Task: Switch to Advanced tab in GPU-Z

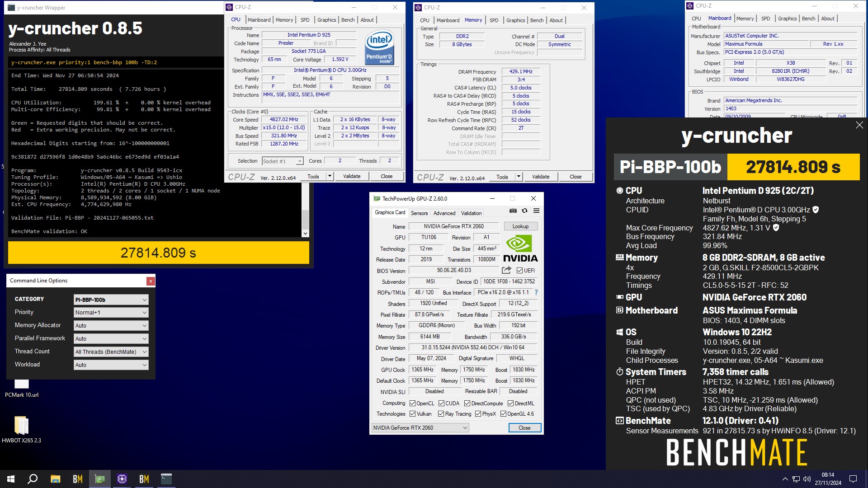Action: pyautogui.click(x=444, y=213)
